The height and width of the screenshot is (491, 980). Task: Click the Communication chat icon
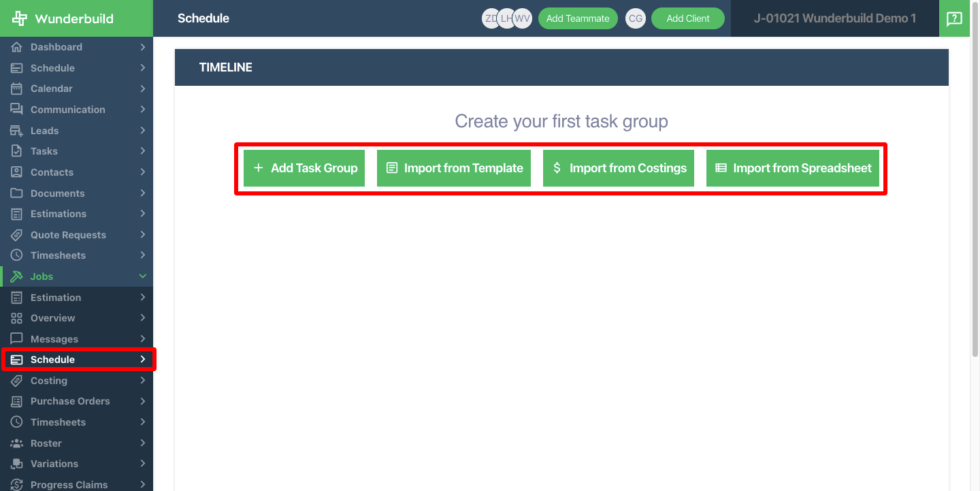(x=17, y=110)
